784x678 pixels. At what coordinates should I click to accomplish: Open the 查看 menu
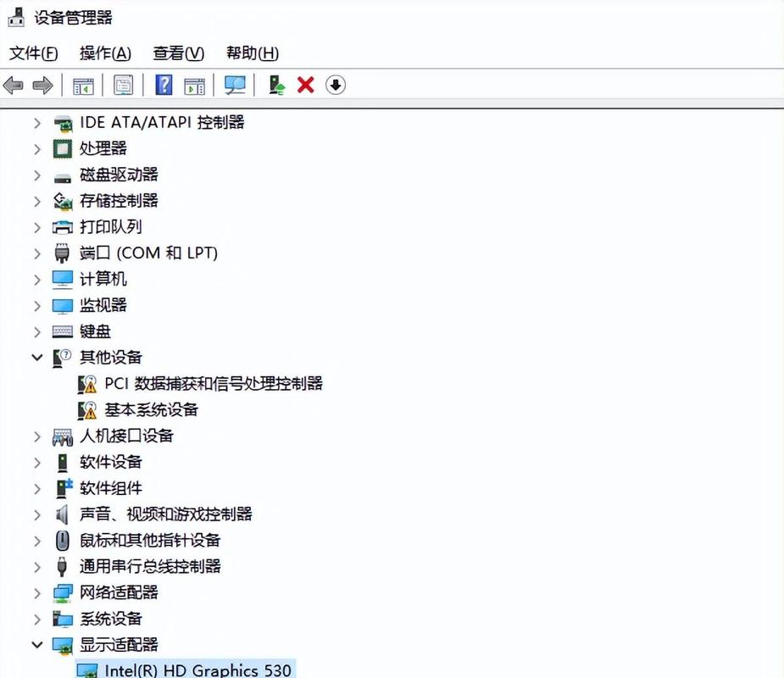(176, 53)
